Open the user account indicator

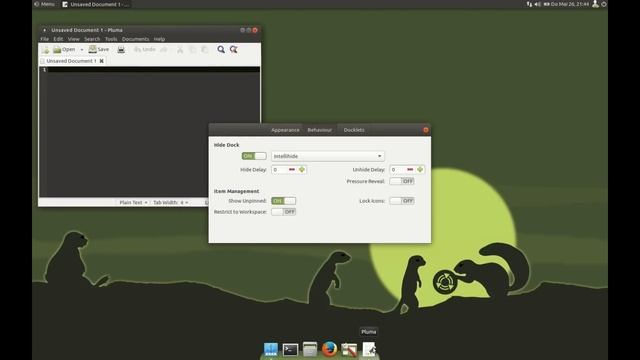pyautogui.click(x=596, y=4)
